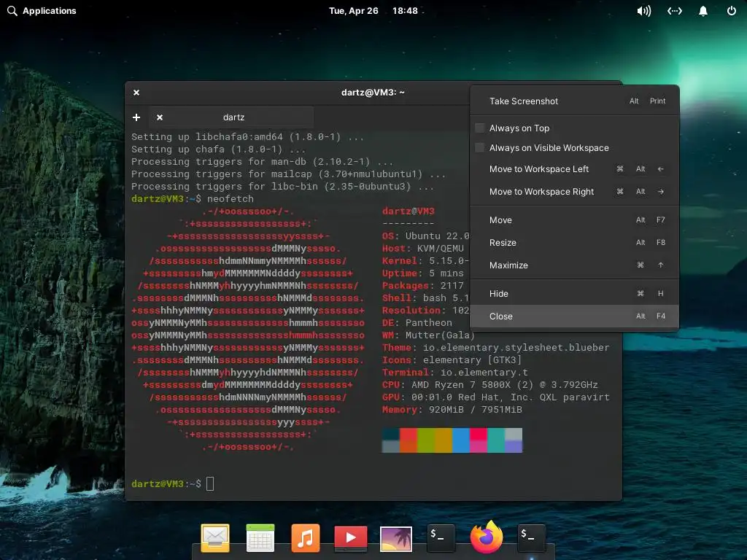Open the network indicator in the panel
Image resolution: width=747 pixels, height=560 pixels.
[x=675, y=11]
